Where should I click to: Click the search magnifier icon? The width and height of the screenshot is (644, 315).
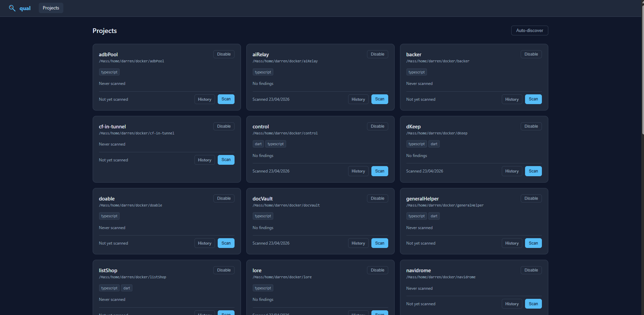point(12,8)
